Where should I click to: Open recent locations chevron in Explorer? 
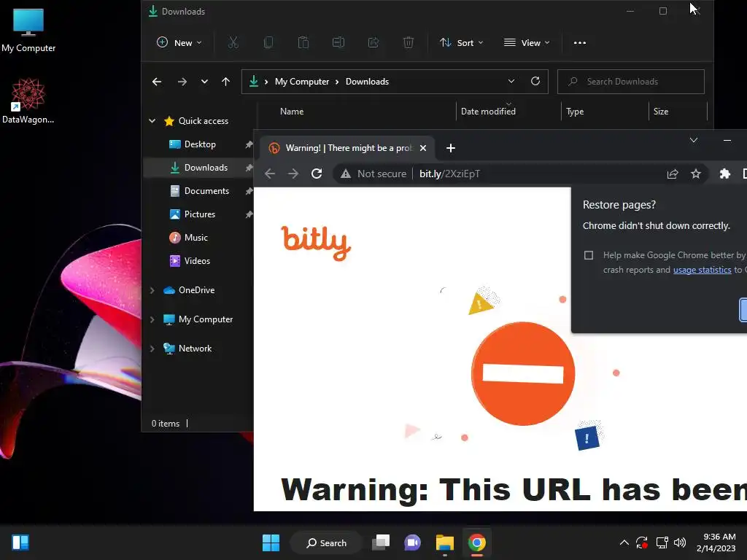204,82
